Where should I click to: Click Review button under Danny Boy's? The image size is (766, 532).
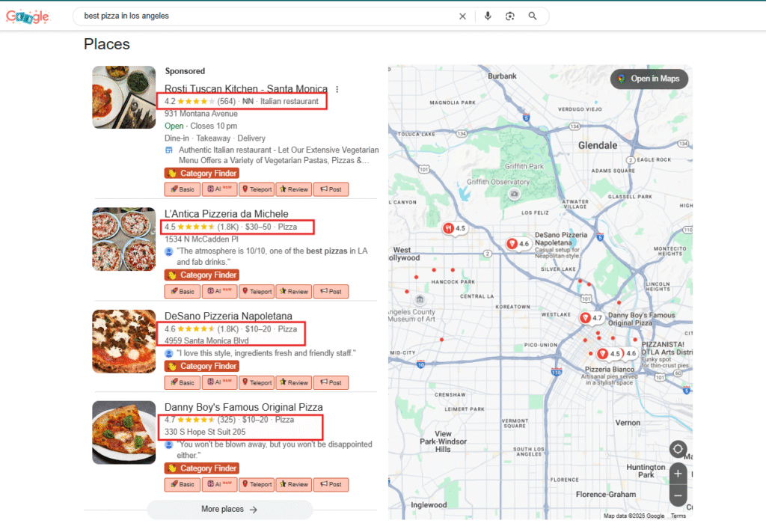coord(293,484)
